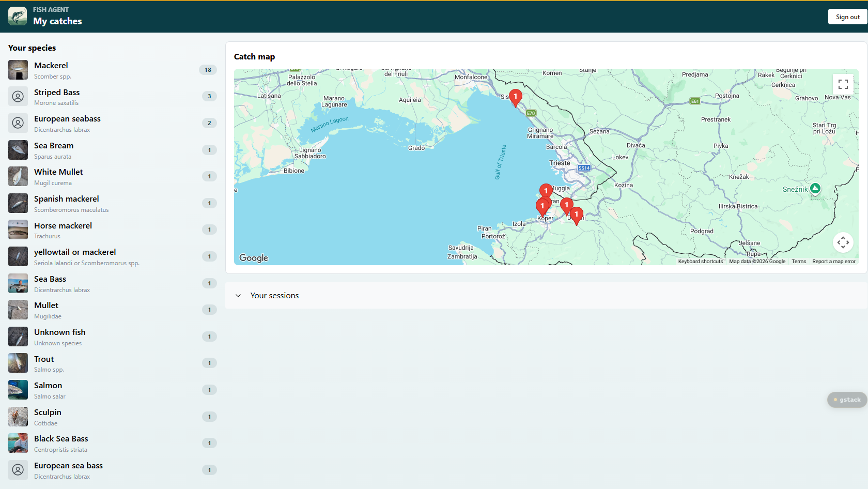Open Black Sea Bass thumbnail
The height and width of the screenshot is (489, 868).
pos(18,443)
